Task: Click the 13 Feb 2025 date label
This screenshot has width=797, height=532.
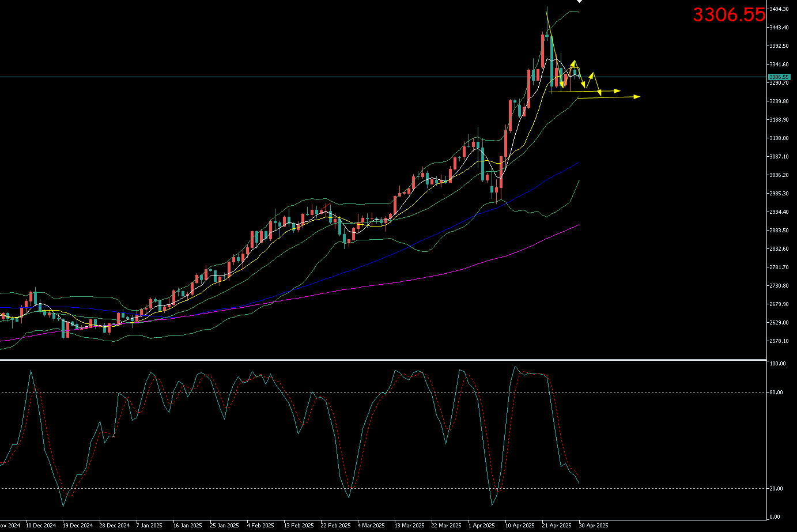Action: coord(299,526)
